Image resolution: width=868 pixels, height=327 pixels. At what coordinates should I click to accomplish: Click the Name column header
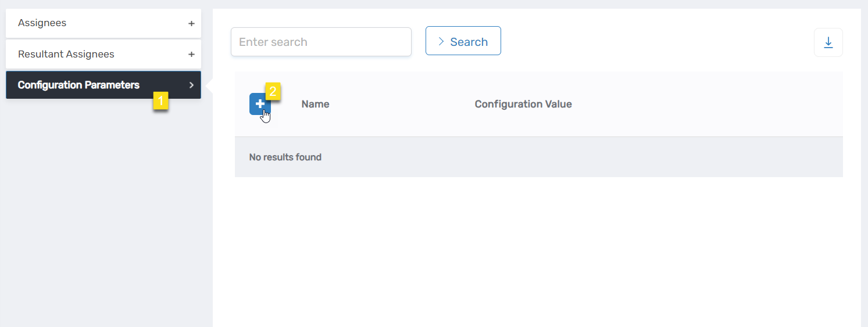coord(315,104)
